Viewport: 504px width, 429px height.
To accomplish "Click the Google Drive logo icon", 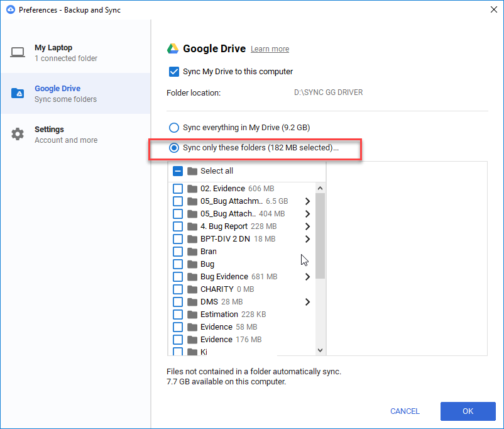I will [x=173, y=48].
